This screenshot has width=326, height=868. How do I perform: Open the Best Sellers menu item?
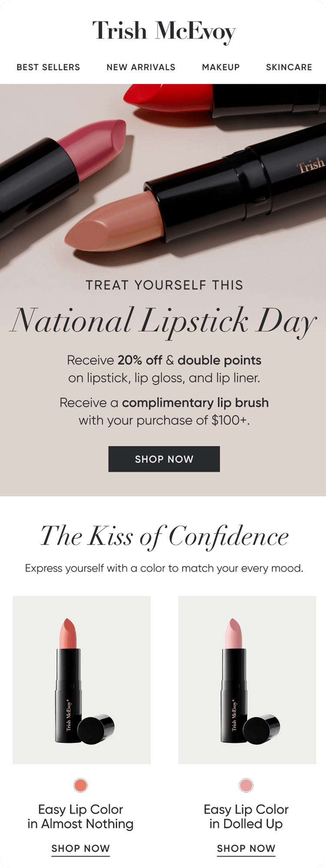[x=48, y=67]
